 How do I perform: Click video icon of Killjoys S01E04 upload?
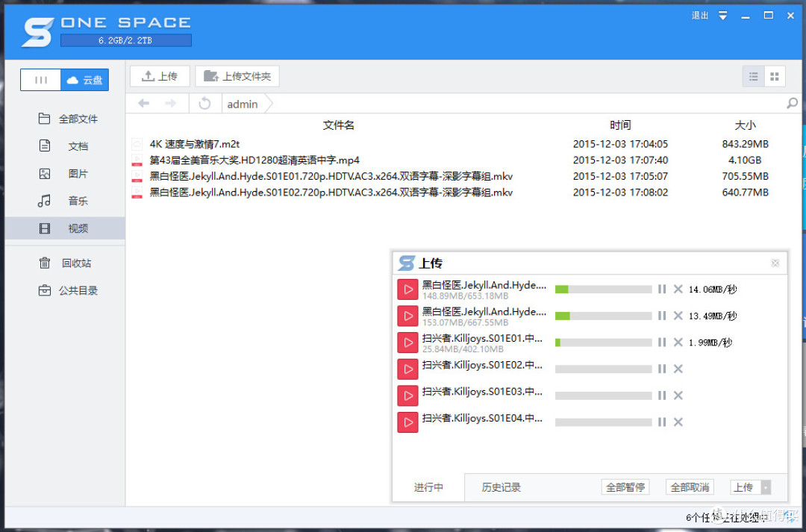407,422
